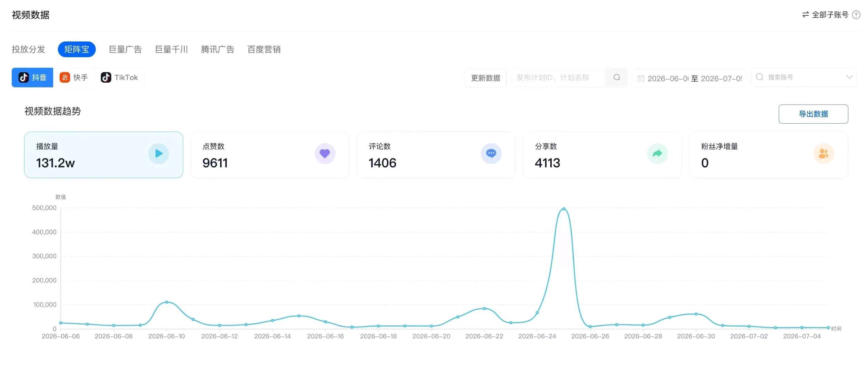Viewport: 868px width, 372px height.
Task: Click the start date 2026-06-0 field
Action: point(668,79)
